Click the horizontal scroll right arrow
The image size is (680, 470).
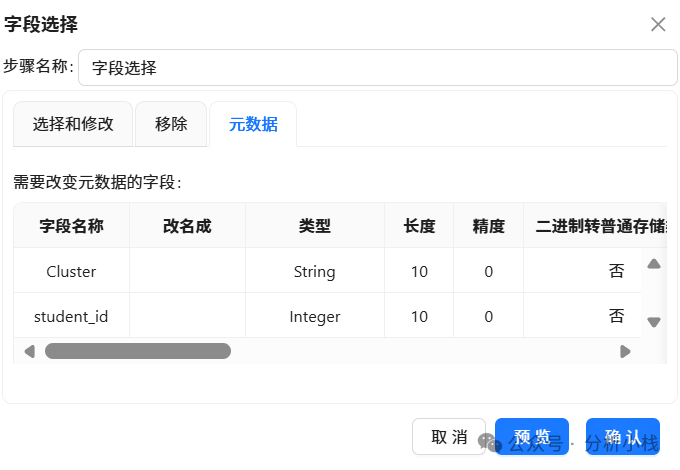click(625, 351)
